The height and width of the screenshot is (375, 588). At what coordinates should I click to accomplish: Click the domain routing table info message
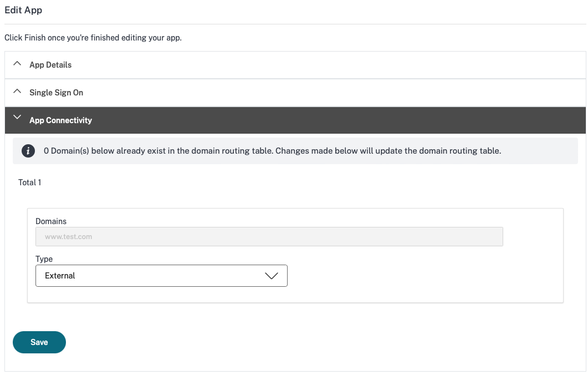click(272, 151)
